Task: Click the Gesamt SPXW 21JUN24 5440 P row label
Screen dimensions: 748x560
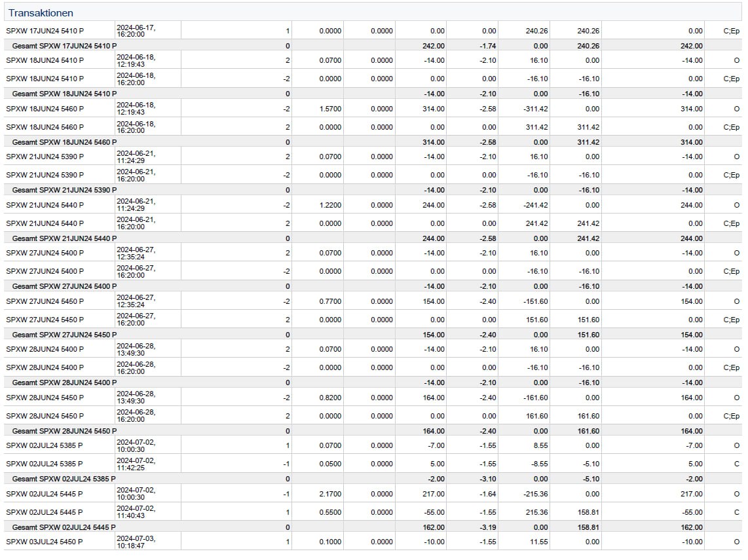Action: coord(64,238)
